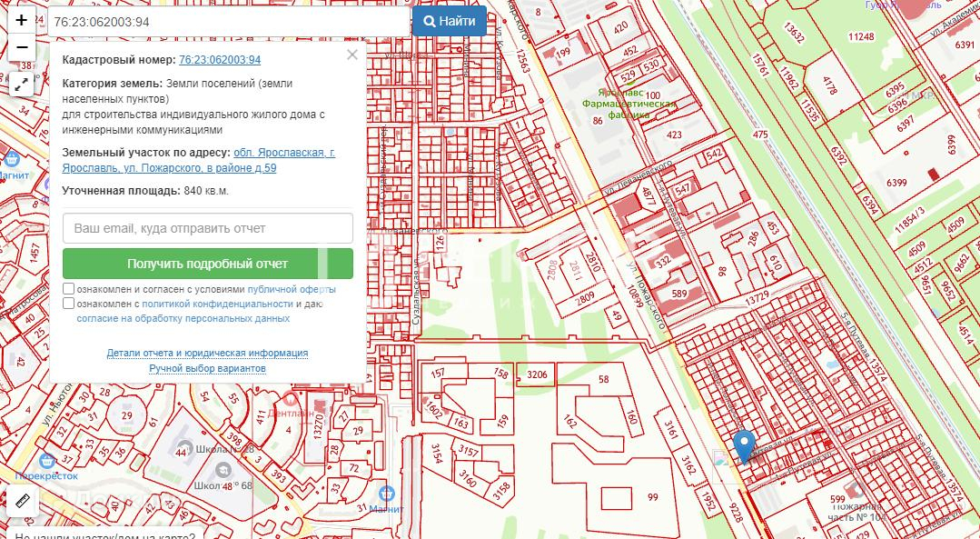Open политикой конфиденциальности link

[217, 304]
